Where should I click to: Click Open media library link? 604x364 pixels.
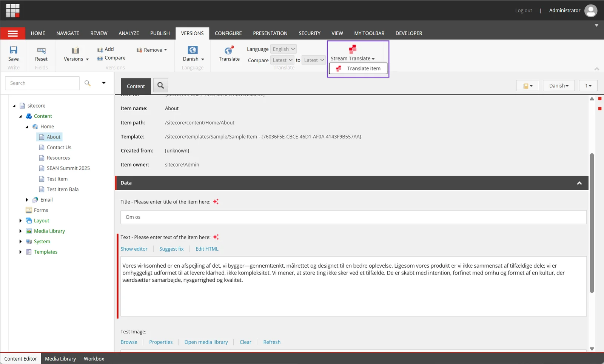[206, 342]
